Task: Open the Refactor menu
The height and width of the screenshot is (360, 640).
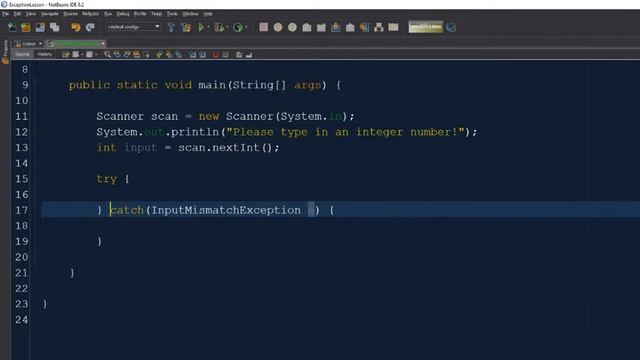Action: click(90, 14)
